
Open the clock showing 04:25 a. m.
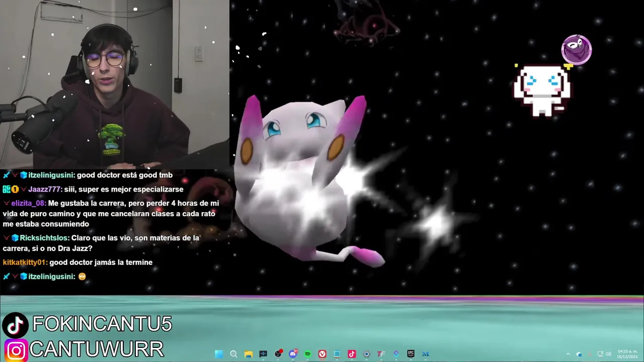pyautogui.click(x=628, y=351)
